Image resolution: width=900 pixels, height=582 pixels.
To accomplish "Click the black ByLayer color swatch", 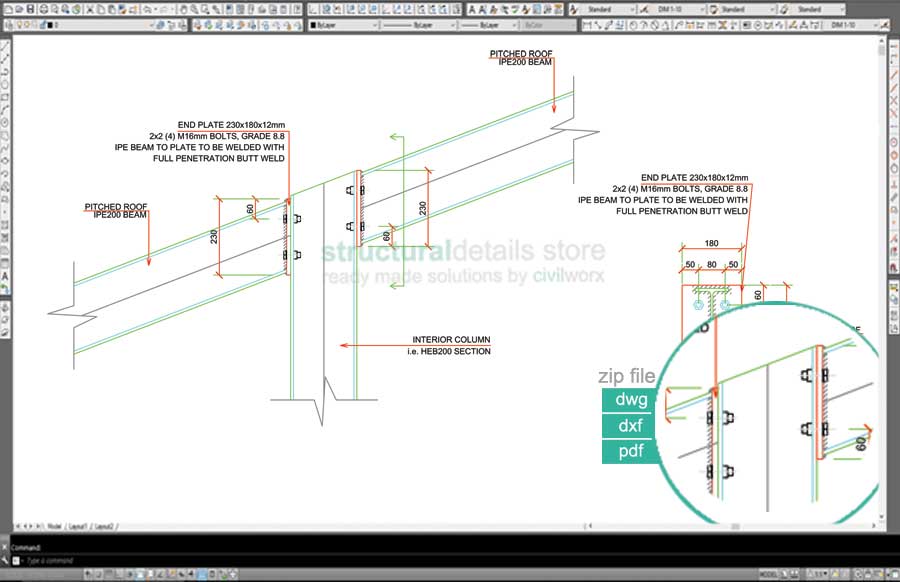I will (314, 24).
